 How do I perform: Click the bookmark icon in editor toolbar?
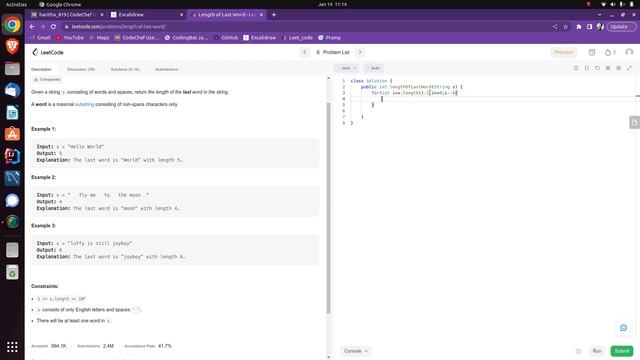(576, 68)
